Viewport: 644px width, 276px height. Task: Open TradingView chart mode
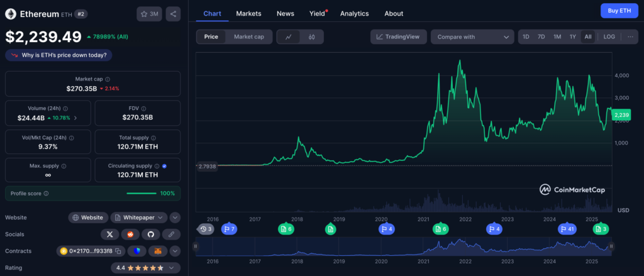coord(398,37)
